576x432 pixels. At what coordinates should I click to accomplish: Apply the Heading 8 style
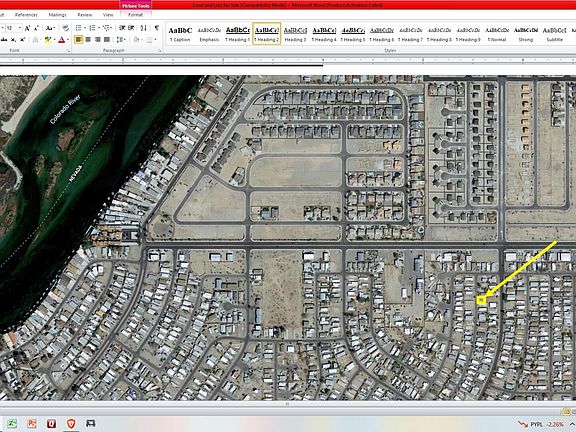click(439, 34)
